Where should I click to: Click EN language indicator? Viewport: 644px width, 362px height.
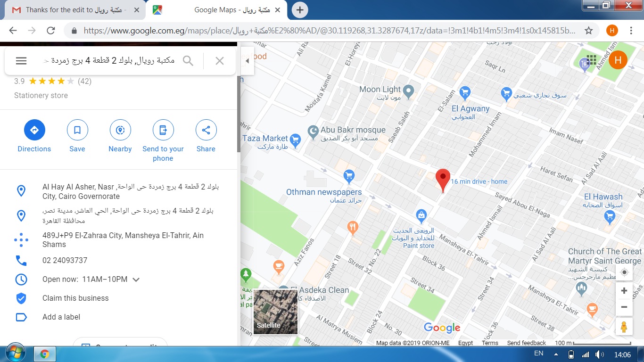(539, 353)
